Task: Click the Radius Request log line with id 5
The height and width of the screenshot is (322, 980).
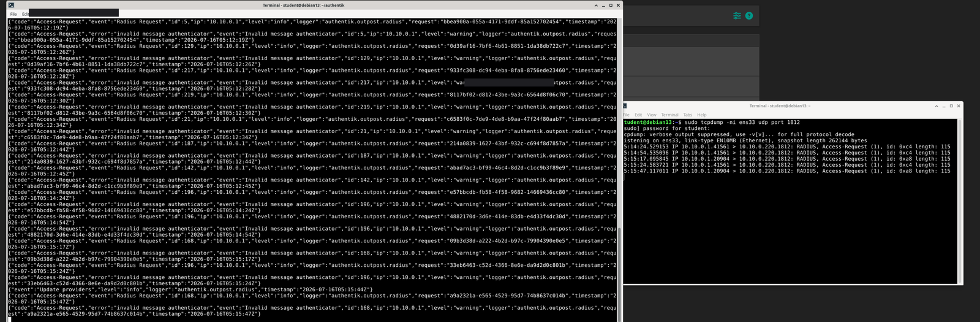Action: pyautogui.click(x=312, y=25)
